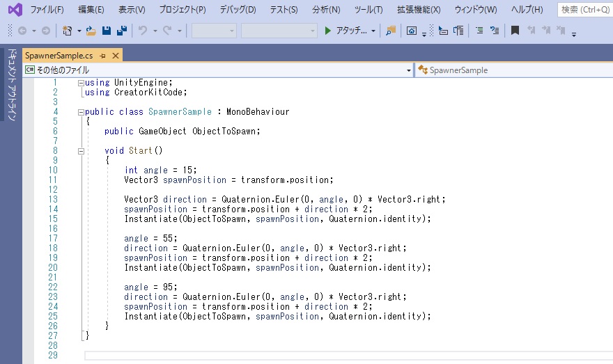Open the toolbar overflow options after bookmarks
Viewport: 613px width, 364px height.
[x=574, y=34]
